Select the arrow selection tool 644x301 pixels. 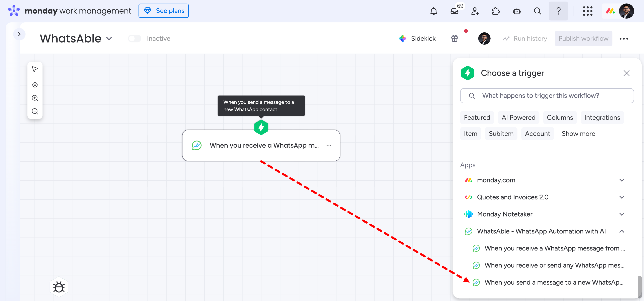(x=35, y=69)
